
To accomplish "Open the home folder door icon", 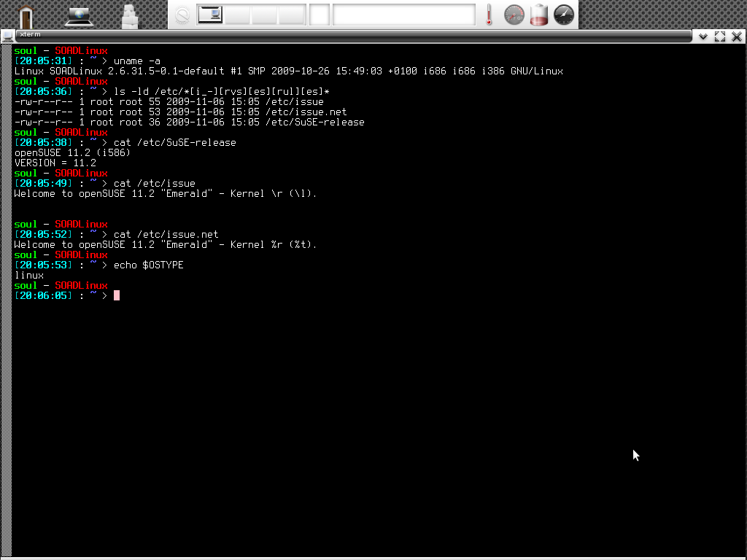I will point(26,16).
